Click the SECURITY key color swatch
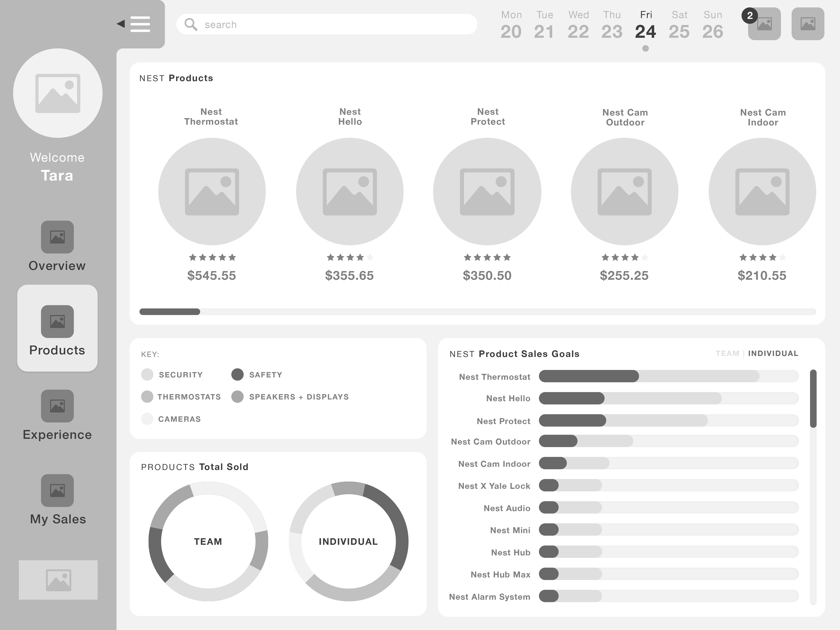The image size is (840, 630). tap(147, 374)
